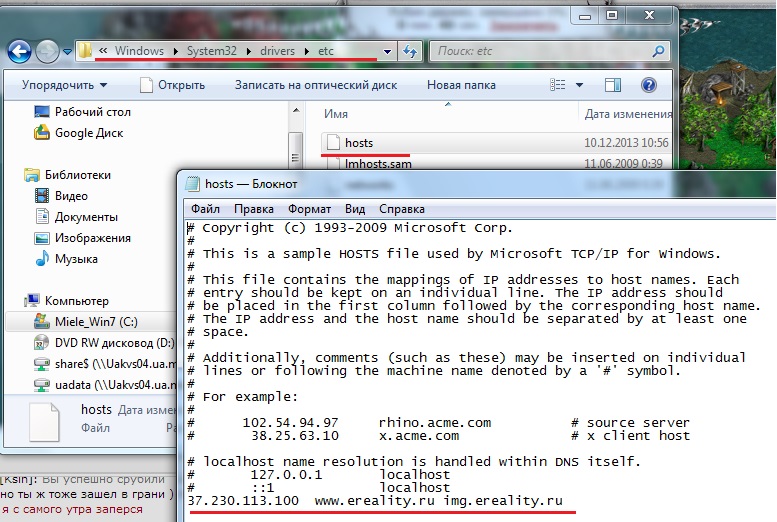Image resolution: width=777 pixels, height=522 pixels.
Task: Click scroll up arrow of navigation pane
Action: 296,110
